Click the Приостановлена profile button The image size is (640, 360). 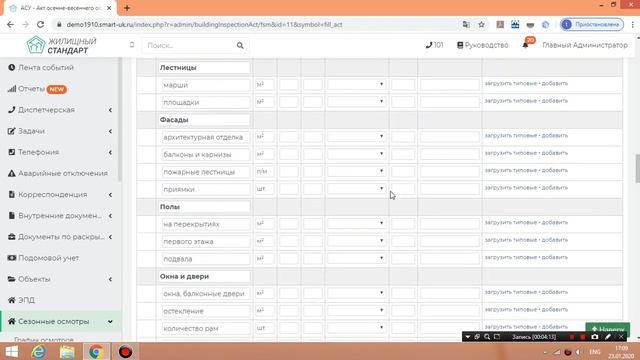click(592, 24)
